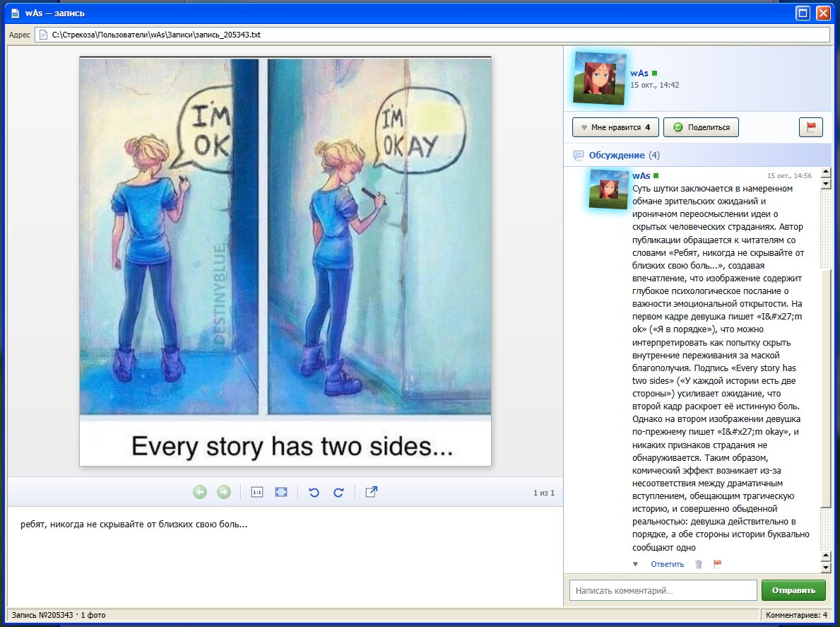Toggle 'Мне нравится' like on the post

(615, 127)
